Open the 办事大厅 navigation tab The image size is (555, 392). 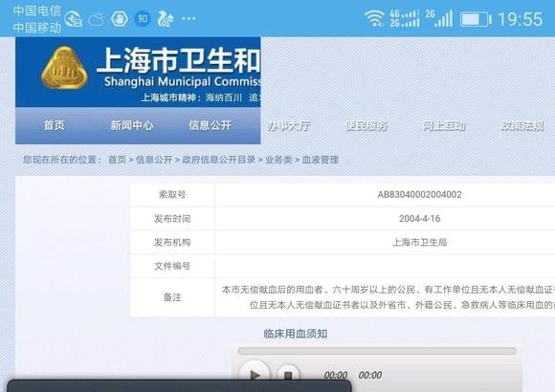[x=288, y=125]
